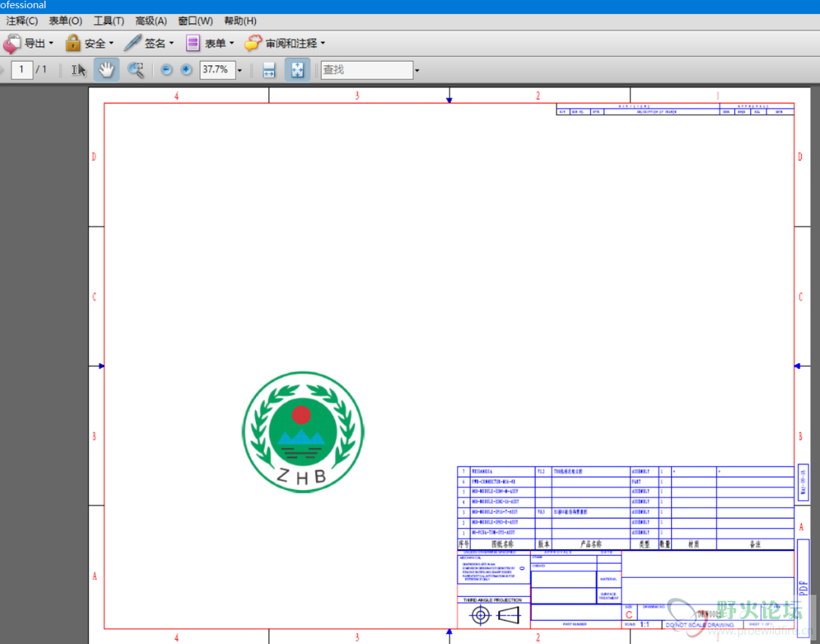Choose the Marquee Zoom magnifier tool
This screenshot has width=820, height=644.
click(136, 70)
